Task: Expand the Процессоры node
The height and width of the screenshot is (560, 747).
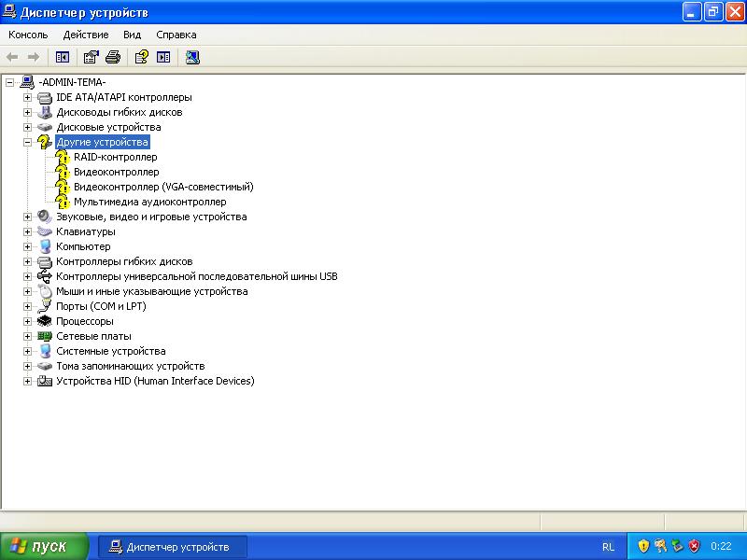Action: pos(28,321)
